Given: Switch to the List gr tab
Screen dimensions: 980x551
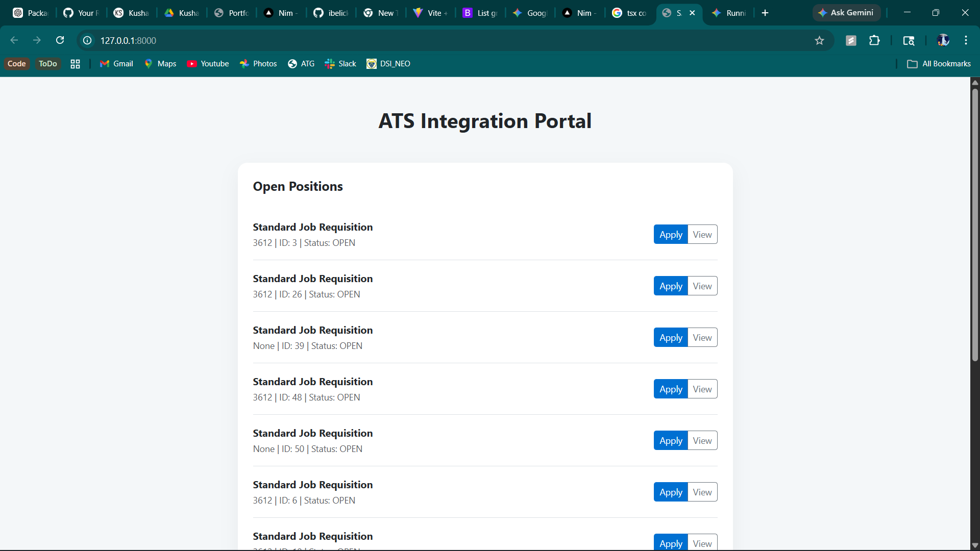Looking at the screenshot, I should pyautogui.click(x=480, y=13).
